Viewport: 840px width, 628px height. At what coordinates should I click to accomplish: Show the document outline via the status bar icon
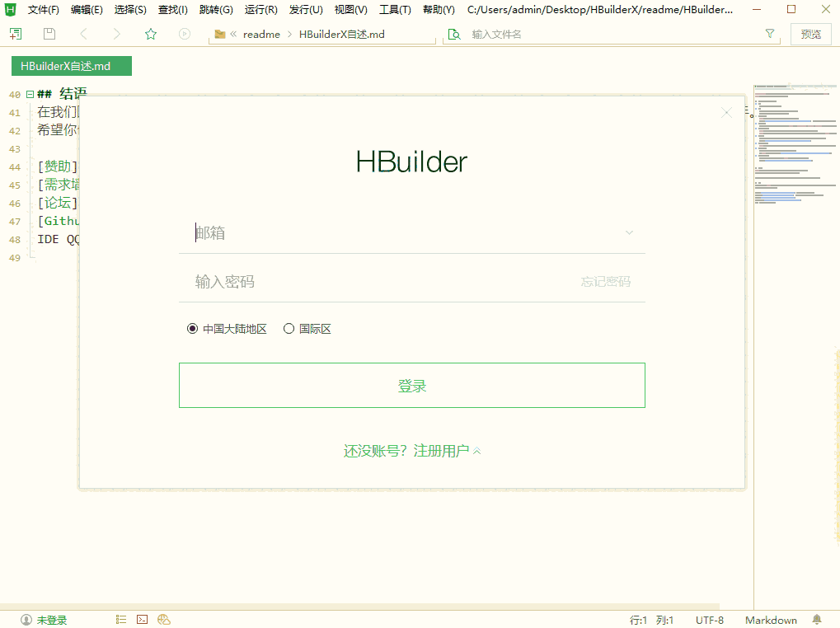[x=120, y=619]
